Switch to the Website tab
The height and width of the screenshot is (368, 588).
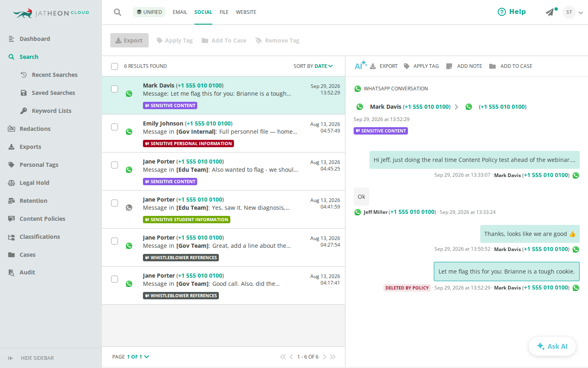coord(246,12)
